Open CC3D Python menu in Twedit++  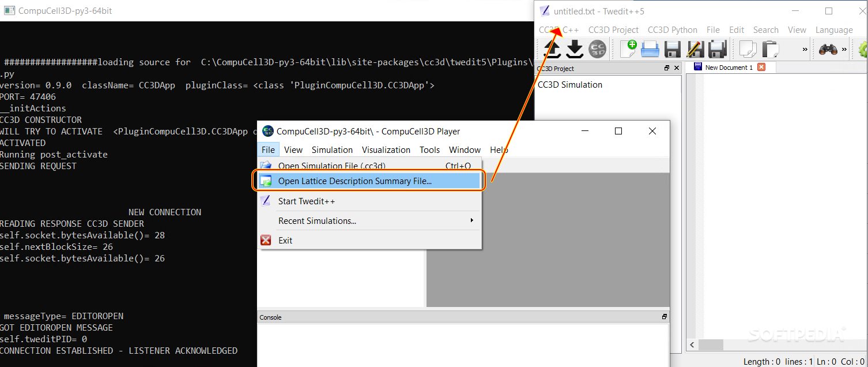(x=672, y=29)
